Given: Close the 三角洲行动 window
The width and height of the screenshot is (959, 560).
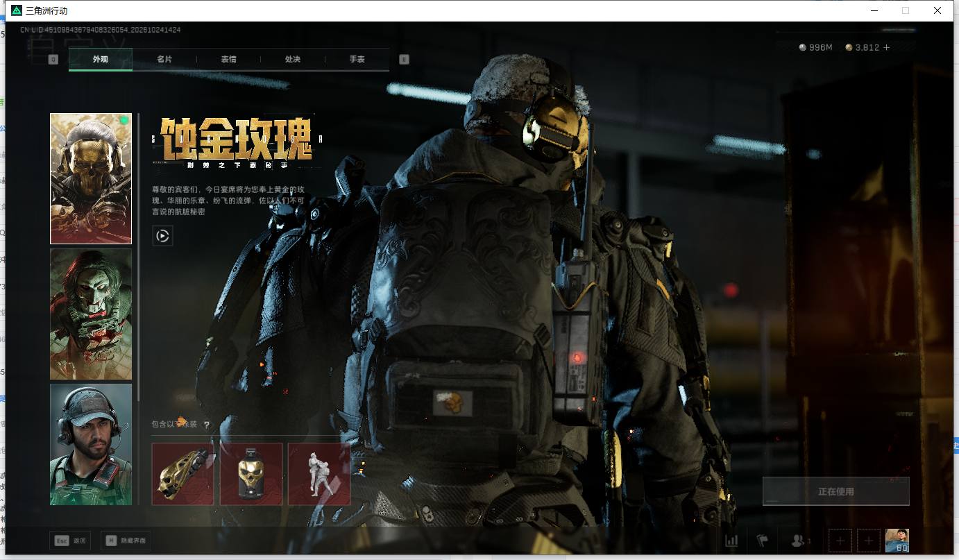Looking at the screenshot, I should [x=937, y=10].
